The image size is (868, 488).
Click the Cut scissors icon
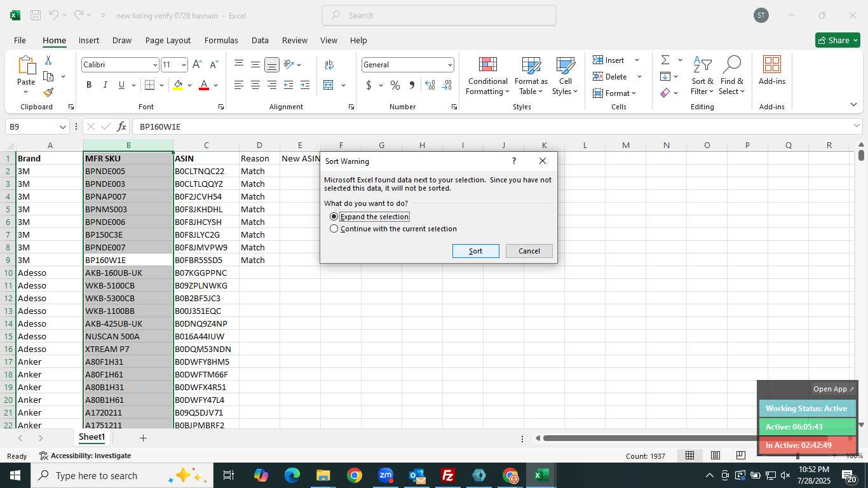[48, 60]
